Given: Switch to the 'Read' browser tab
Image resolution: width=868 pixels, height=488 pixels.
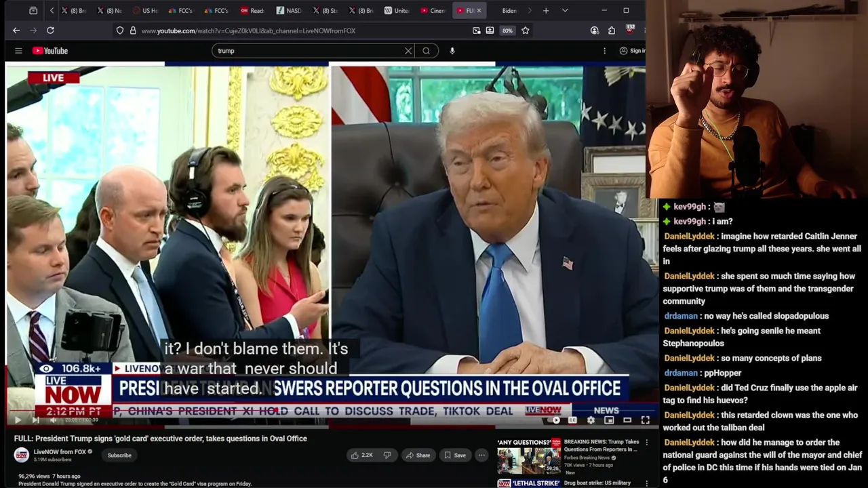Looking at the screenshot, I should pyautogui.click(x=253, y=11).
